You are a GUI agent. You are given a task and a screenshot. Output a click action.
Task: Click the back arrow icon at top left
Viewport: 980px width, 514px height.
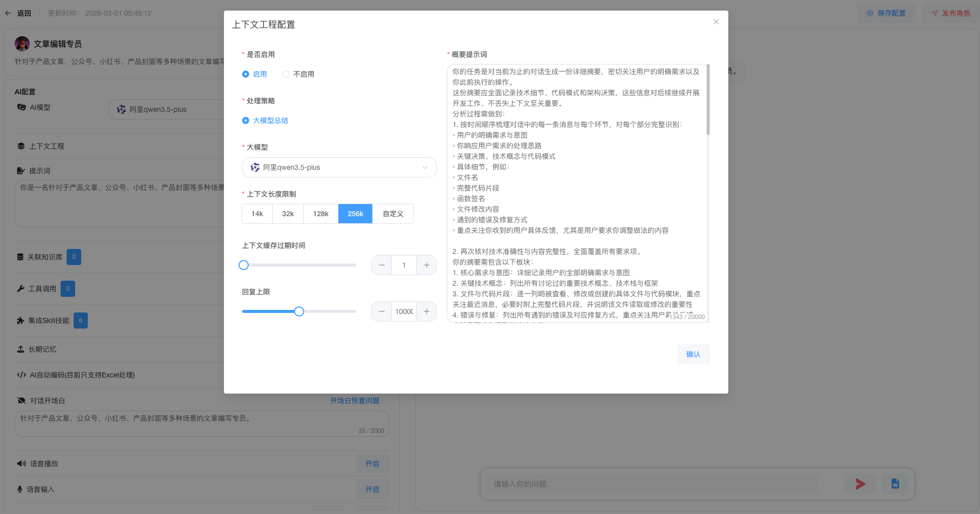pyautogui.click(x=8, y=13)
